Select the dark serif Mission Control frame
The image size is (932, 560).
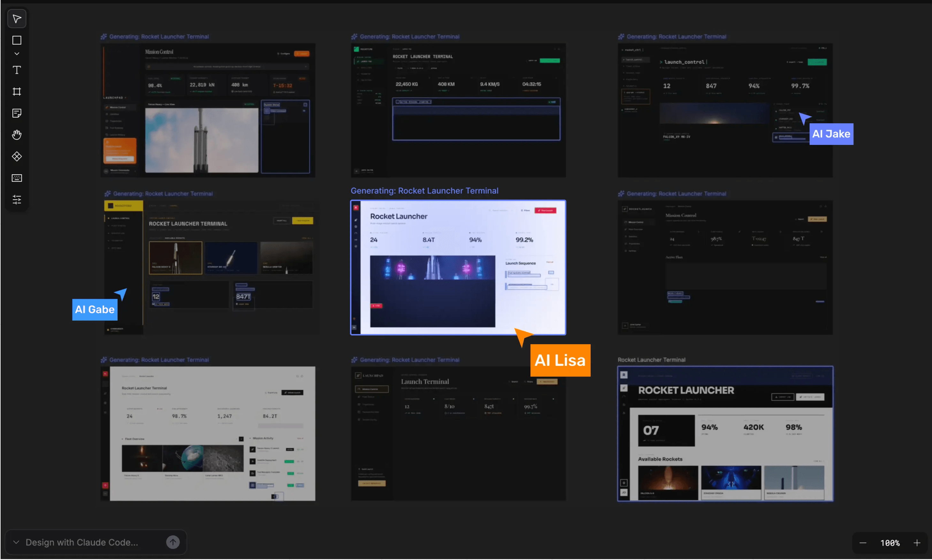725,267
